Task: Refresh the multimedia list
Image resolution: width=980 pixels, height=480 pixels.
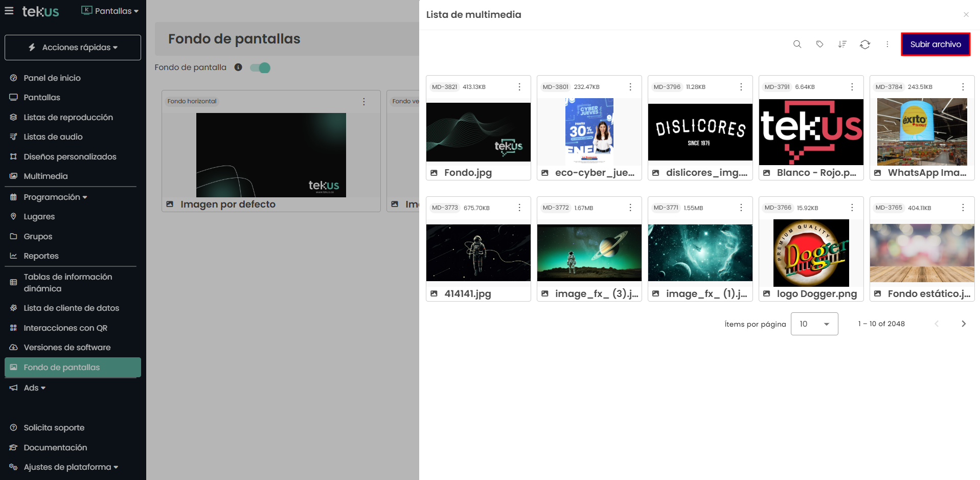Action: (864, 44)
